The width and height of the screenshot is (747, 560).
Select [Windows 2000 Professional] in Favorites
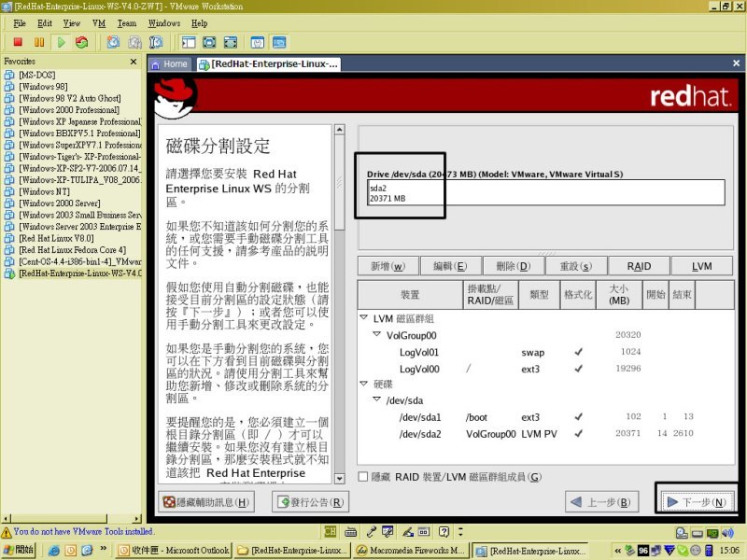(x=69, y=110)
